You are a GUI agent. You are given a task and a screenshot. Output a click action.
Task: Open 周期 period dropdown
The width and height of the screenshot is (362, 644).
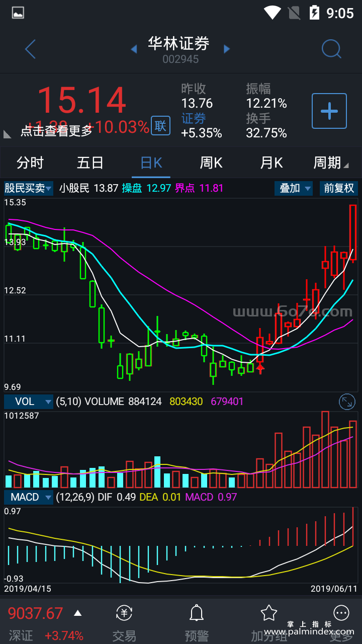331,163
